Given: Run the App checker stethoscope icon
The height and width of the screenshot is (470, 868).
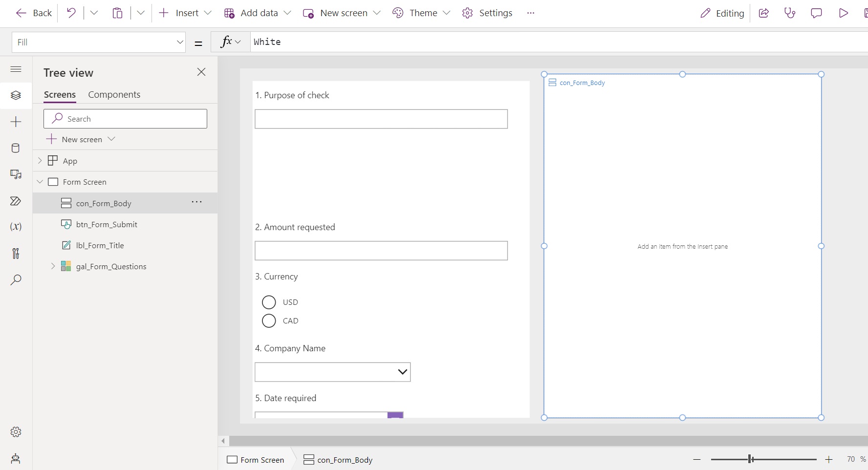Looking at the screenshot, I should (790, 13).
